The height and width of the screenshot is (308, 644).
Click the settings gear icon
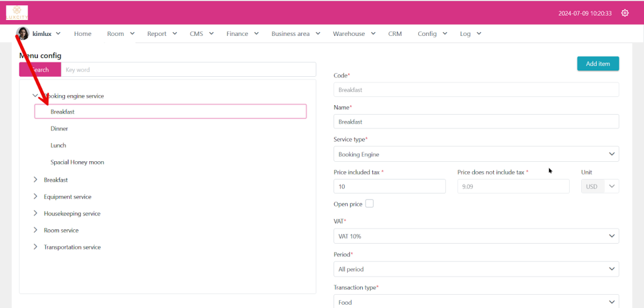click(625, 13)
